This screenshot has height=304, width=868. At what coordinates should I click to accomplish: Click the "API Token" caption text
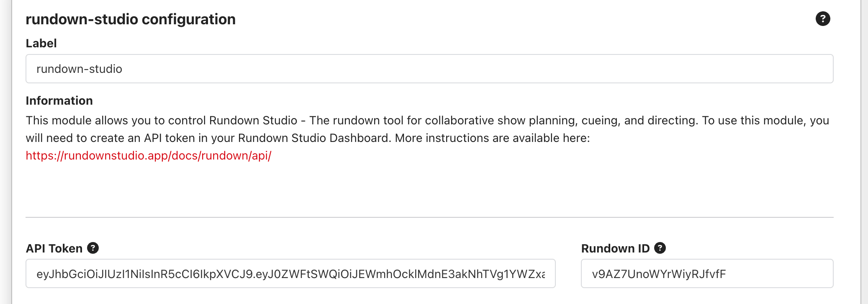click(x=54, y=248)
